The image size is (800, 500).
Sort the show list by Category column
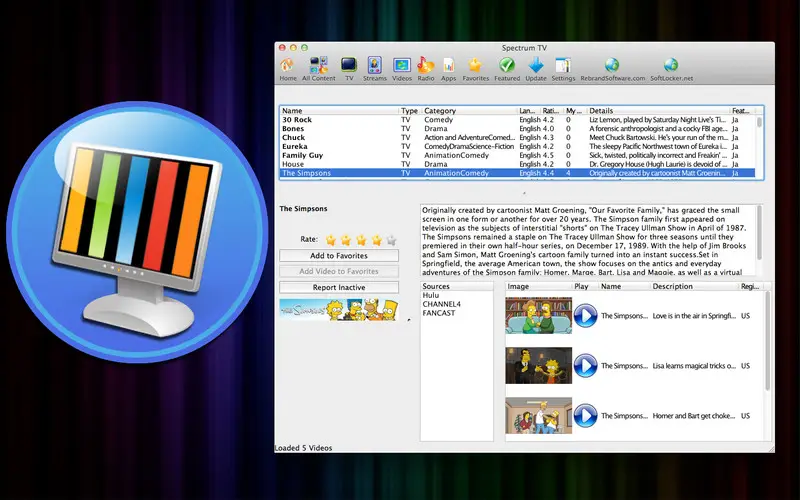click(469, 110)
